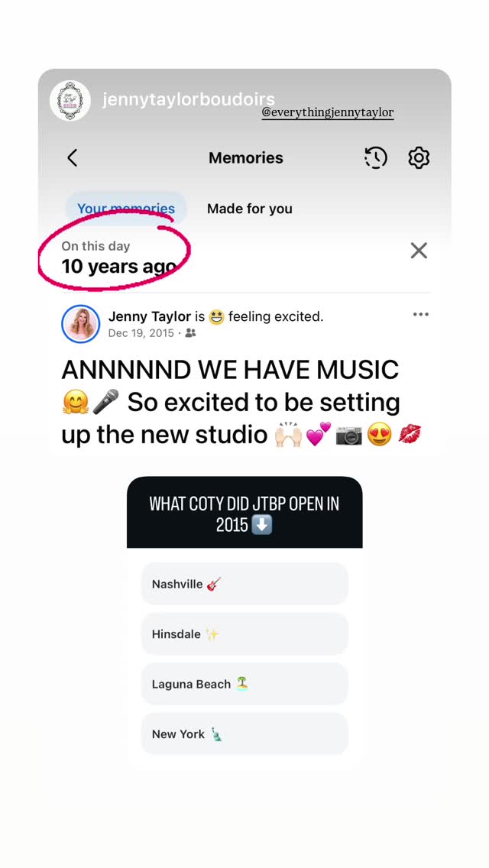Tap the On this day 10 years ago heading
Screen dimensions: 489x868
pyautogui.click(x=118, y=258)
